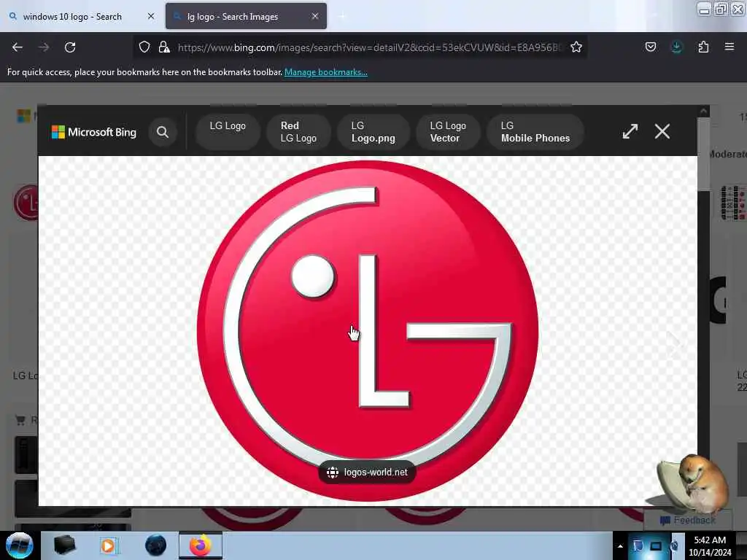Click the Bing search magnifier icon

(163, 132)
